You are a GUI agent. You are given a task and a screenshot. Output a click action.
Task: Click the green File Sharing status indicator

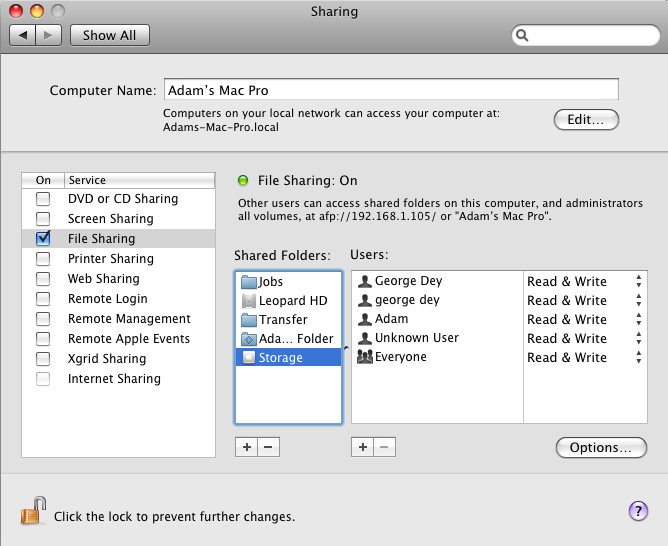[x=243, y=181]
